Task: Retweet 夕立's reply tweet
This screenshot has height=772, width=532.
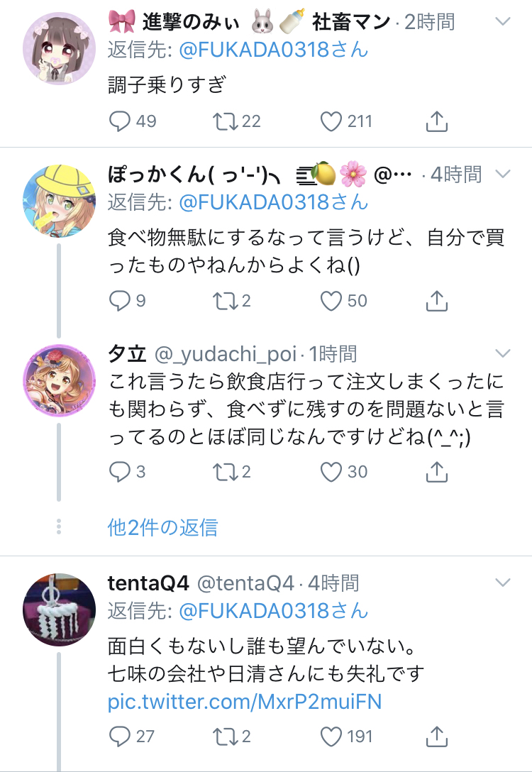Action: [226, 471]
